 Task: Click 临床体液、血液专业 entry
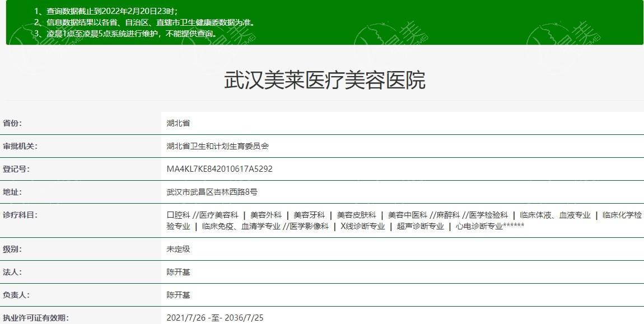click(555, 215)
